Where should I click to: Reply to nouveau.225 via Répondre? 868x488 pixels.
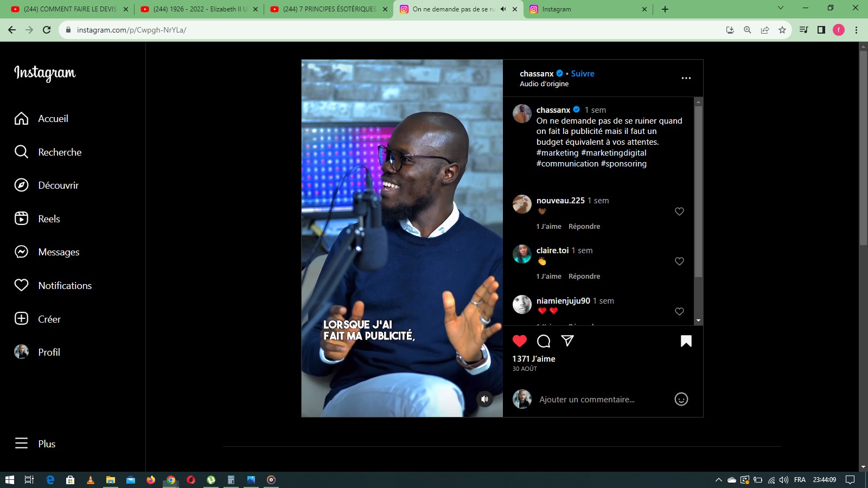click(584, 227)
